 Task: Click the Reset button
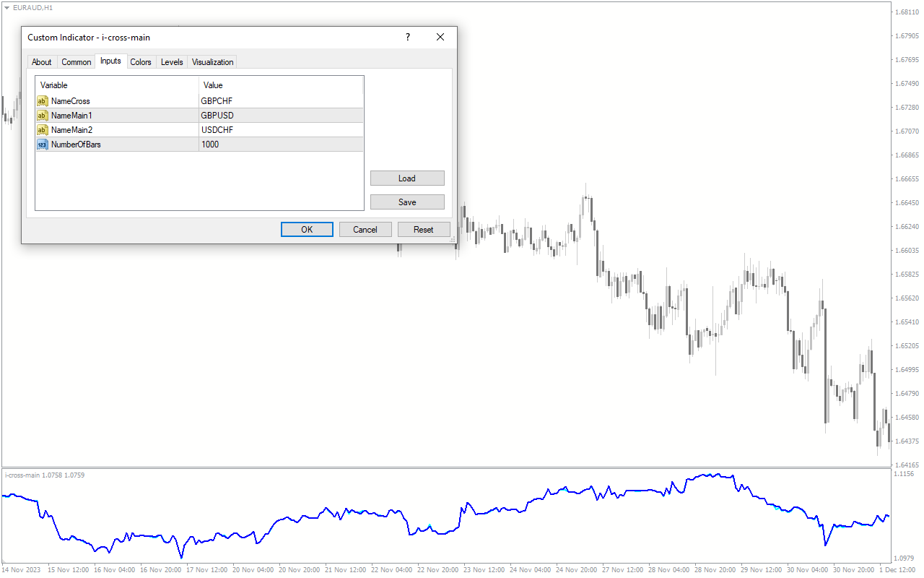pos(424,230)
